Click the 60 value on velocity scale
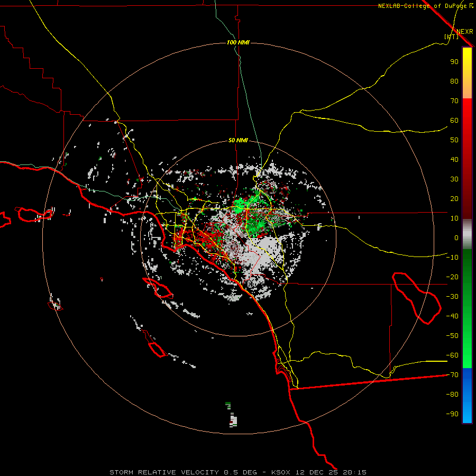 pyautogui.click(x=454, y=120)
